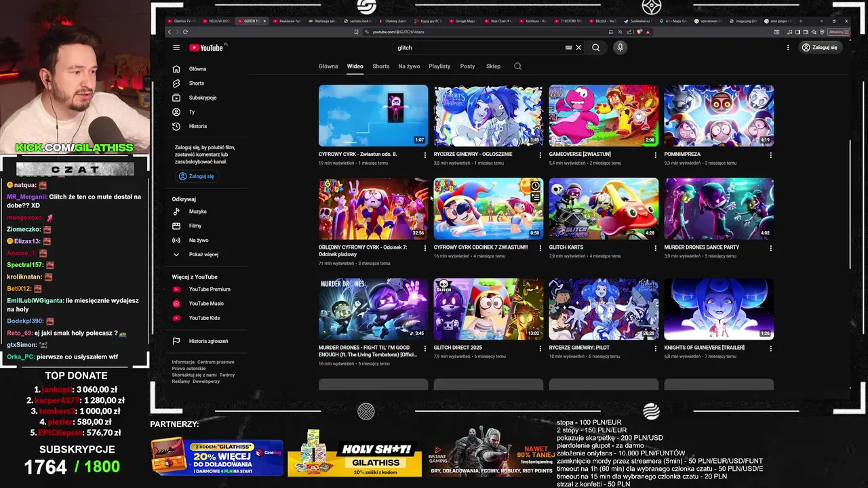Clear the search box with the X icon
The image size is (868, 488).
[x=578, y=47]
